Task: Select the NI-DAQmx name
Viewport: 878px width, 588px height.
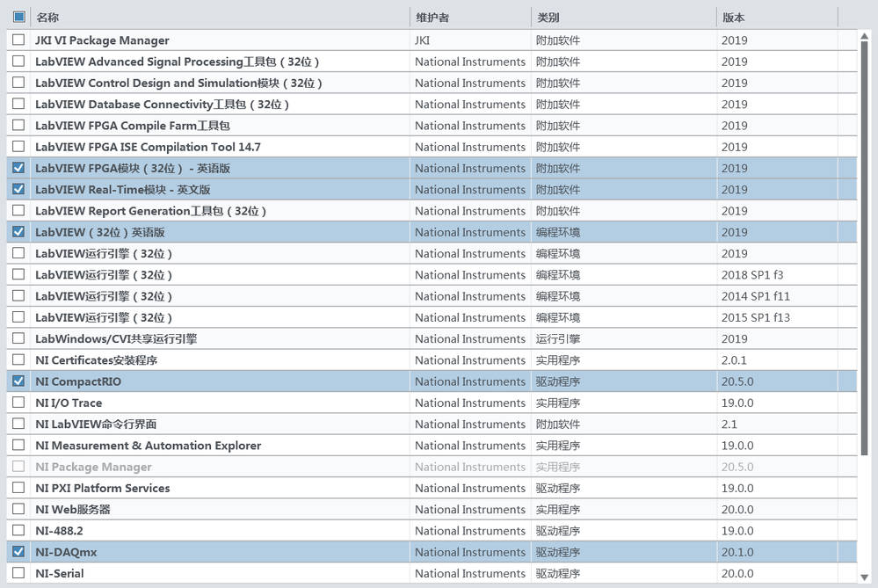Action: [66, 552]
